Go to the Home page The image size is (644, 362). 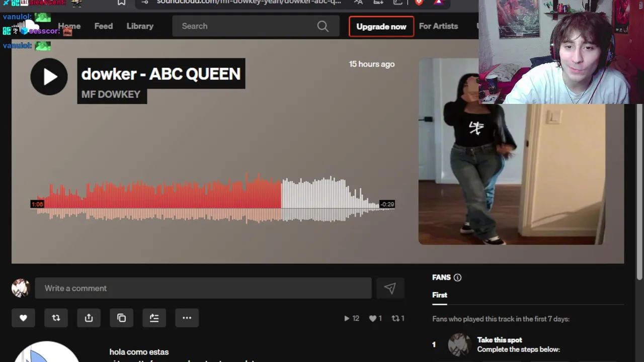point(69,26)
